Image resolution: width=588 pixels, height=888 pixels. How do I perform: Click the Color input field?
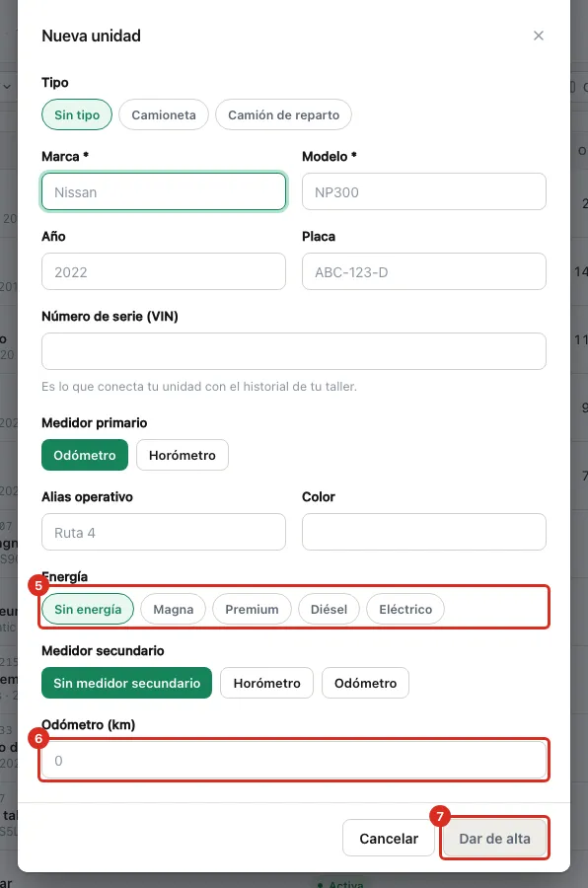click(424, 532)
